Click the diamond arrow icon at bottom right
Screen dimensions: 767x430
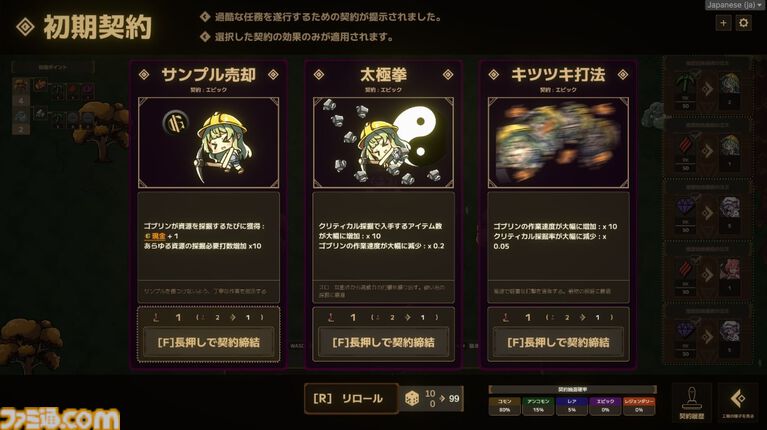pyautogui.click(x=738, y=402)
